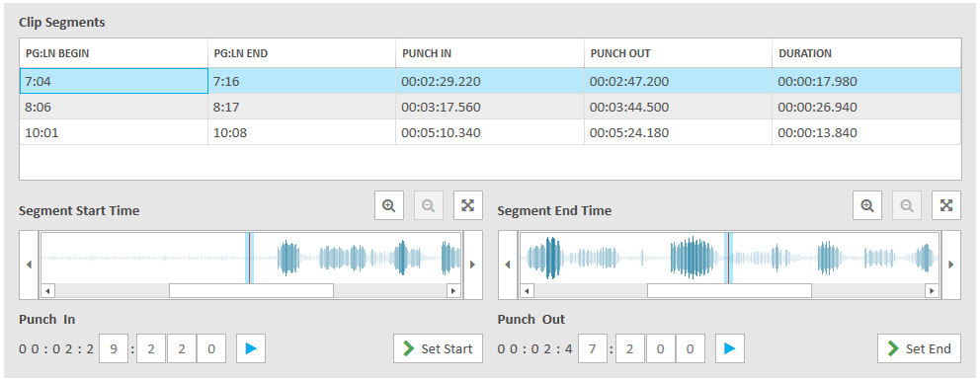Select the clip segment starting at 10:01
The width and height of the screenshot is (980, 381).
pos(490,132)
